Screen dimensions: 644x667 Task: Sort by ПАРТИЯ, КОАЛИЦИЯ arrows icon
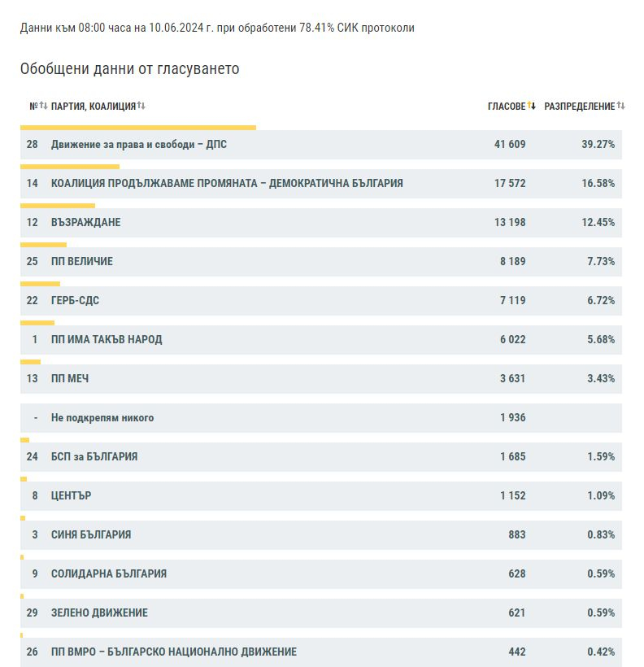pyautogui.click(x=141, y=106)
